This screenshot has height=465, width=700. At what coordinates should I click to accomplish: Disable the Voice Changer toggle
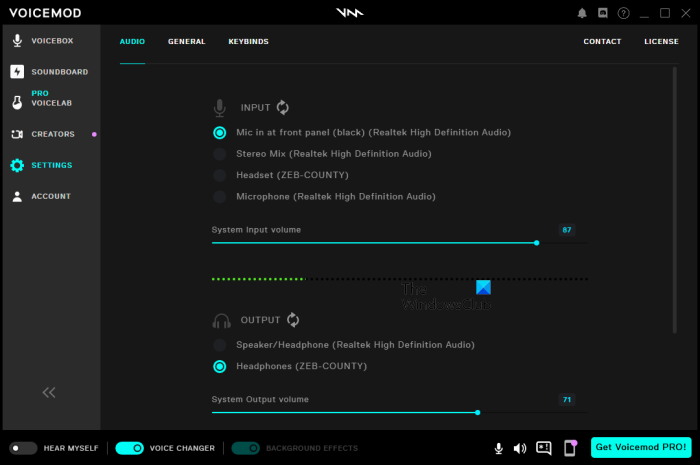(x=129, y=448)
